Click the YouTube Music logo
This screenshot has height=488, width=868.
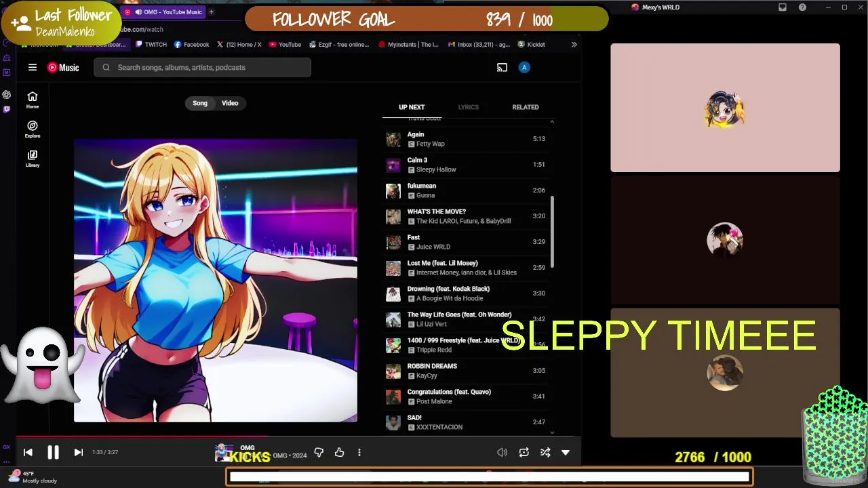coord(63,67)
